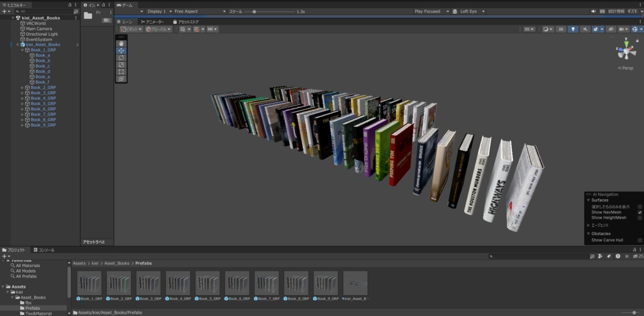The width and height of the screenshot is (644, 316).
Task: Click the ギズモ (Gizmos) button in Game view
Action: point(633,11)
